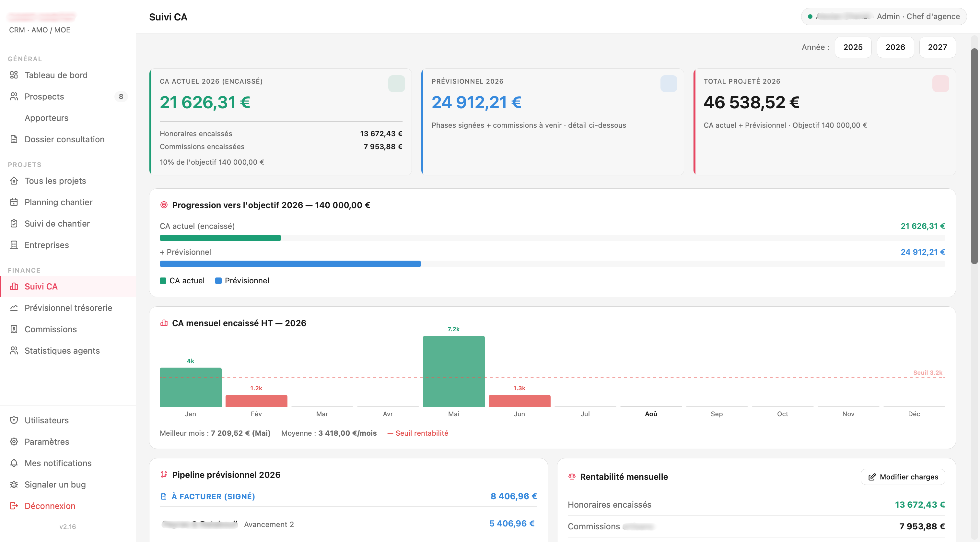Click the Entreprises building icon

click(14, 245)
